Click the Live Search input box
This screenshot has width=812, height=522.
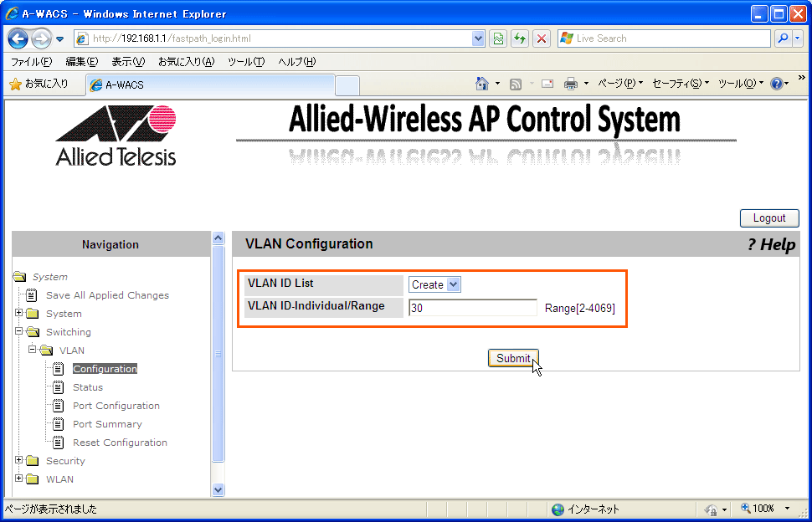(x=664, y=38)
